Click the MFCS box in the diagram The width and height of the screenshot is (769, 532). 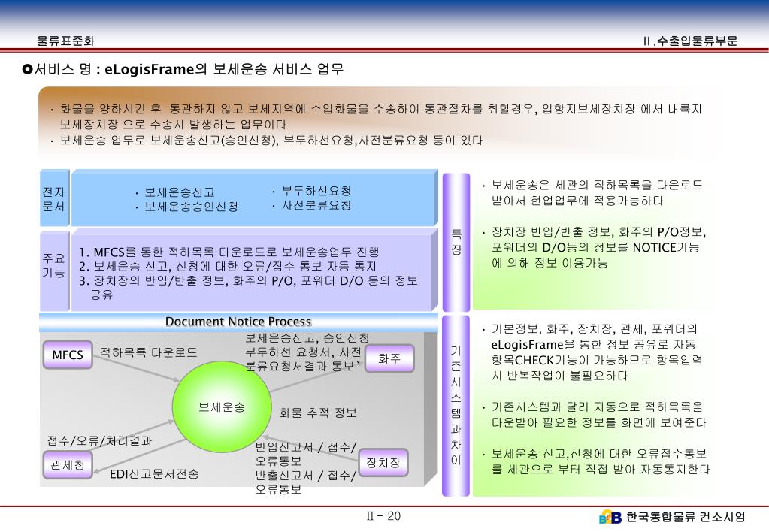[x=68, y=355]
